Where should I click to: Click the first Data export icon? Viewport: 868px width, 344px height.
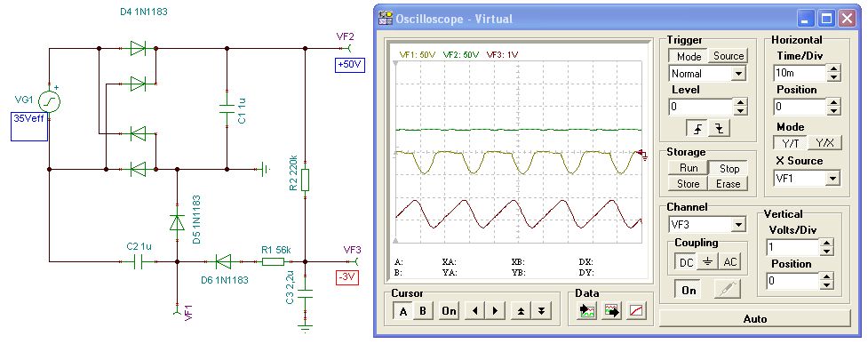point(586,311)
